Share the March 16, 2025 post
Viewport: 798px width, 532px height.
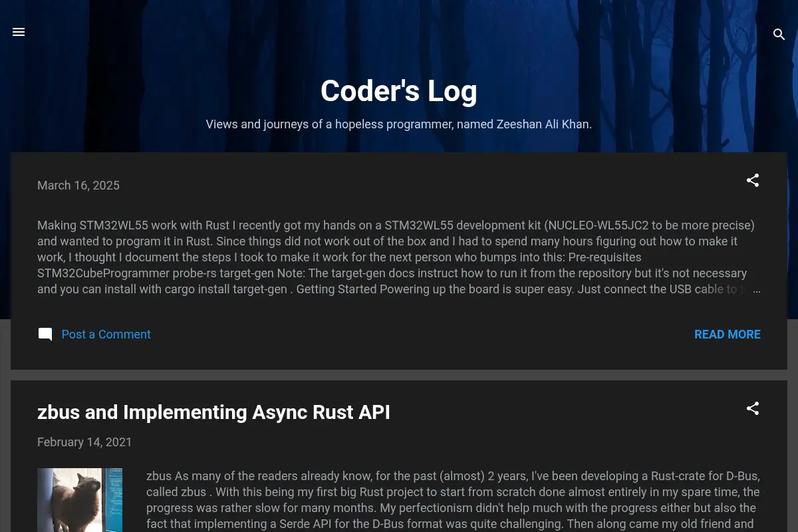tap(753, 180)
